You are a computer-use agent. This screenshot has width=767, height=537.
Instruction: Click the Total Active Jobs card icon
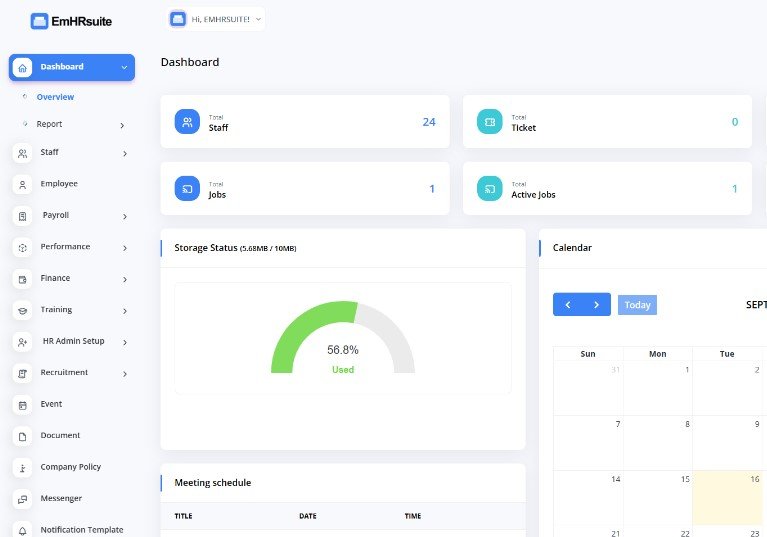[490, 189]
